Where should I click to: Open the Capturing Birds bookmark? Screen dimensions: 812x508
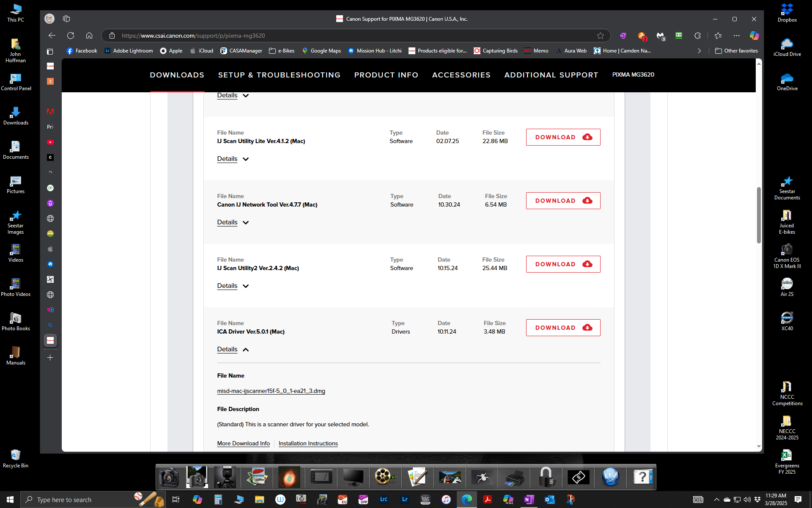496,51
